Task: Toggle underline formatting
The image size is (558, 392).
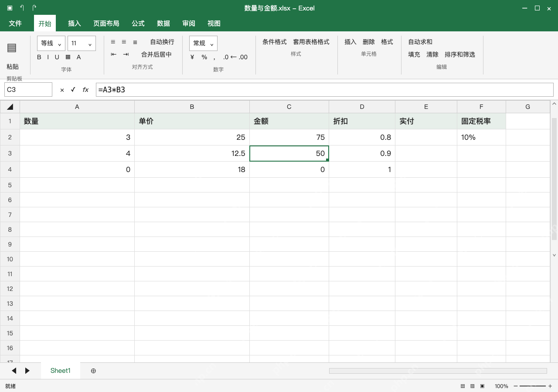Action: click(x=57, y=57)
